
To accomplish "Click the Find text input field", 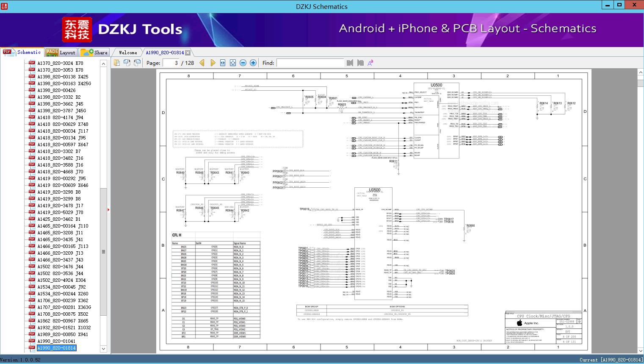I will pos(310,63).
